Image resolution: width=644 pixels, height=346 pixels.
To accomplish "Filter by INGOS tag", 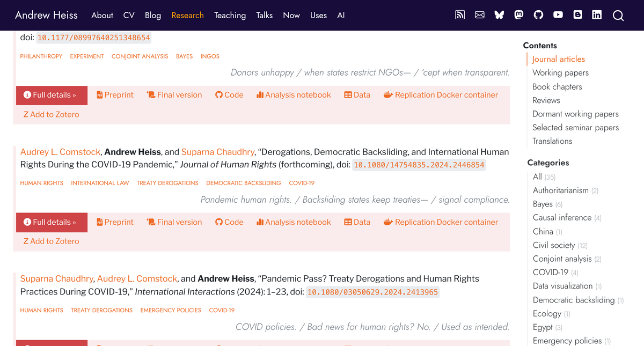I will [x=210, y=56].
